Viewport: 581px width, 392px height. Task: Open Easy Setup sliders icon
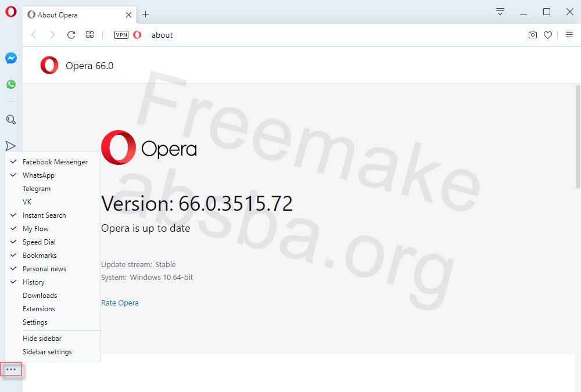[569, 35]
